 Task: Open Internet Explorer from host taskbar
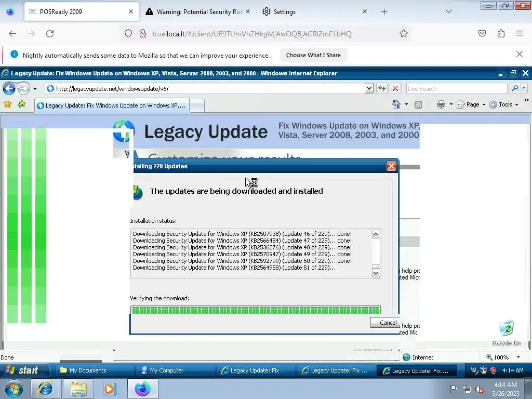point(46,389)
